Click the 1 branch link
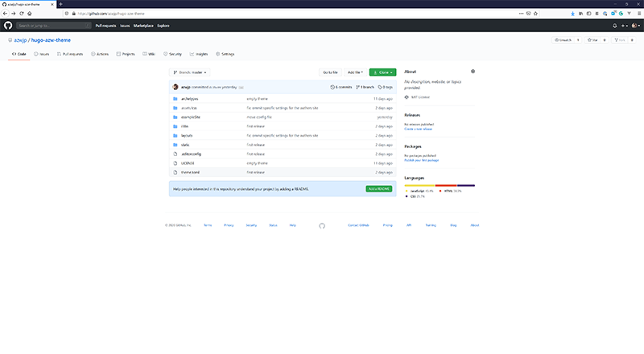This screenshot has width=644, height=354. click(x=365, y=87)
